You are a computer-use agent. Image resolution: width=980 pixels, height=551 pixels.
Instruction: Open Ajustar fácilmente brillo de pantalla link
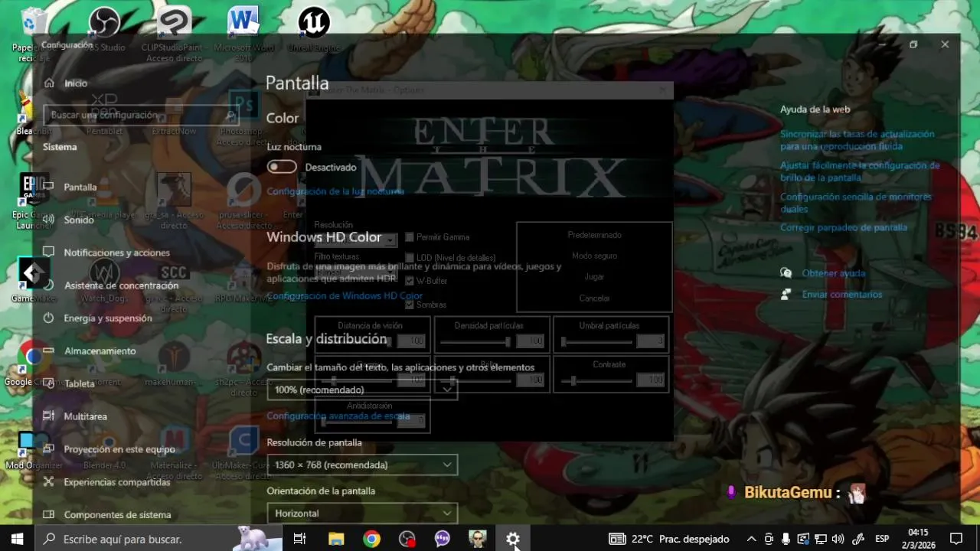pos(860,171)
